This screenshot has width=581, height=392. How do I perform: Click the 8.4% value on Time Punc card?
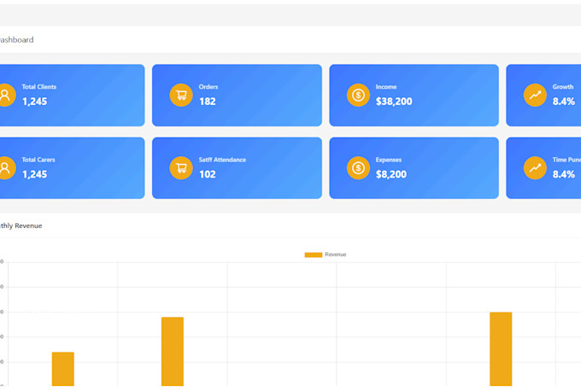click(564, 174)
